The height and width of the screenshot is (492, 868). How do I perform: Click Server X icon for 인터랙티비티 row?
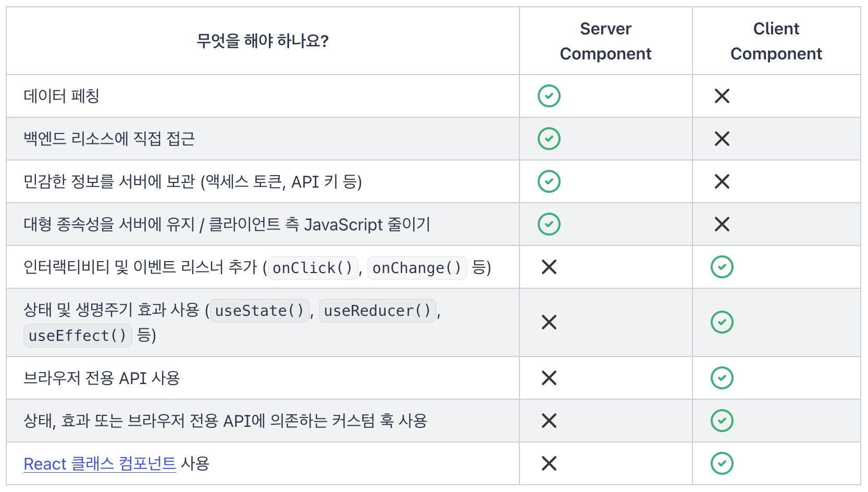pos(549,267)
